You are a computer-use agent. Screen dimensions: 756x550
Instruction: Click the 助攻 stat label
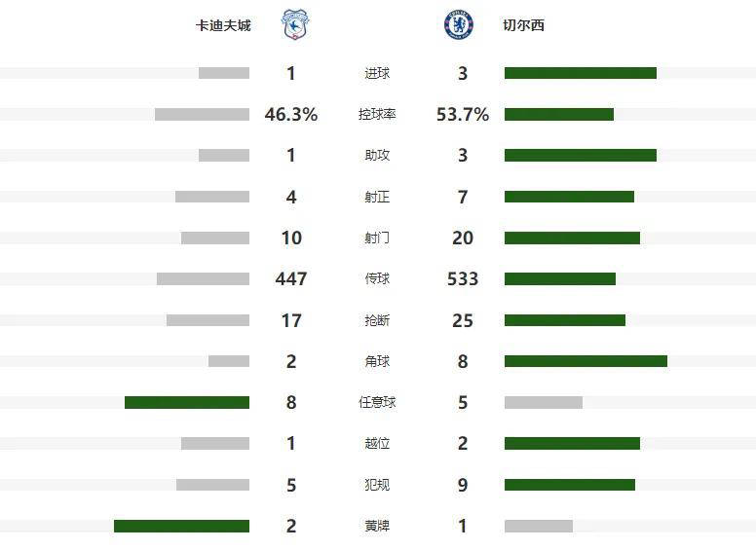coord(377,156)
